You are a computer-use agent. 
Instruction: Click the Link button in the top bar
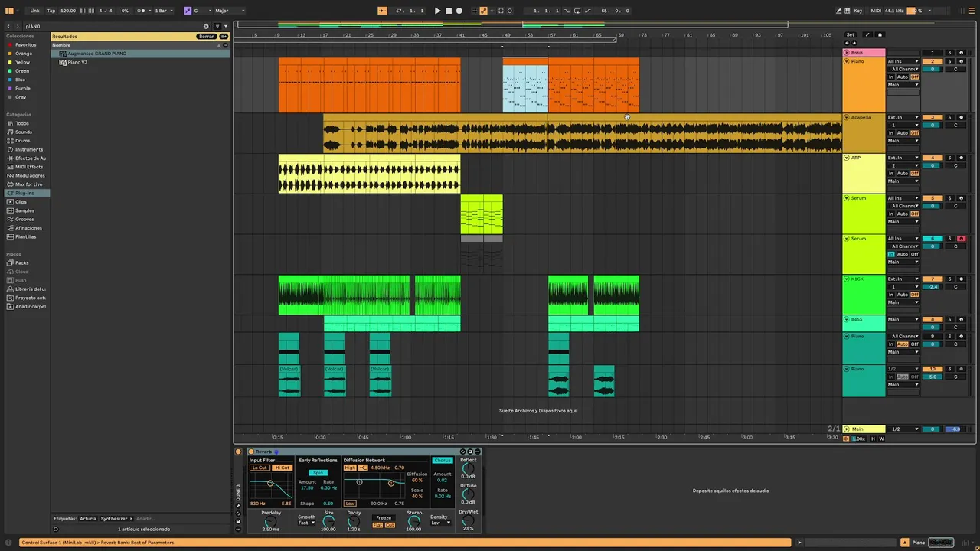(x=34, y=11)
